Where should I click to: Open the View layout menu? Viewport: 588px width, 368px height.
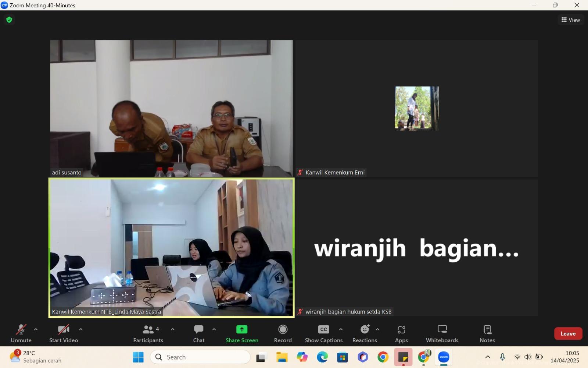click(x=570, y=20)
